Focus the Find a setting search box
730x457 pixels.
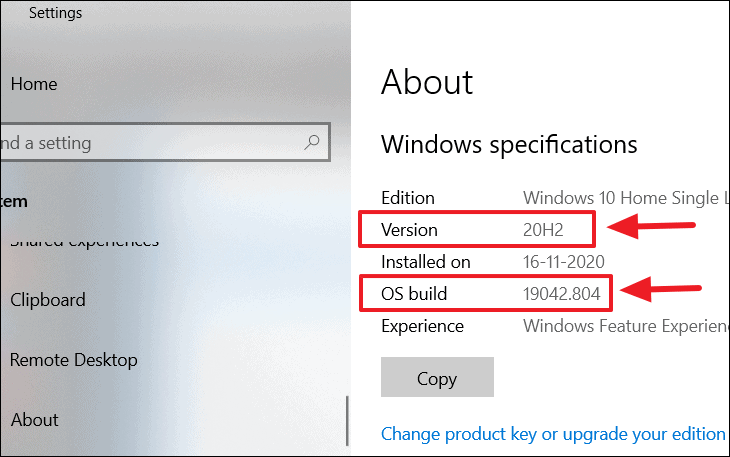(165, 142)
